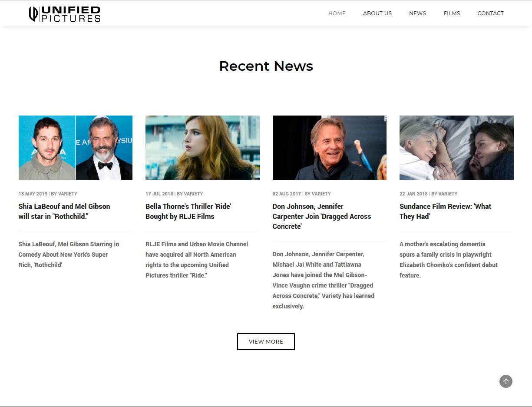Open the Shia LaBeouf and Mel Gibson thumbnail

click(75, 148)
